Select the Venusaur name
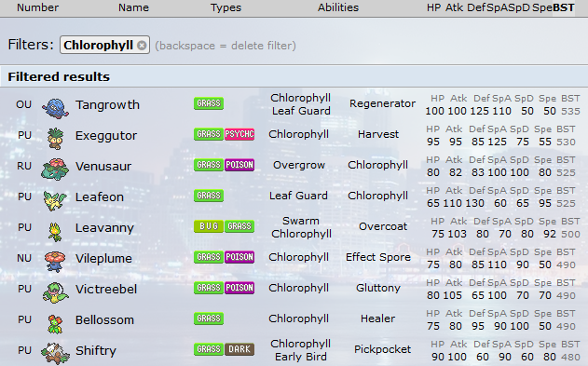The image size is (588, 366). 103,167
